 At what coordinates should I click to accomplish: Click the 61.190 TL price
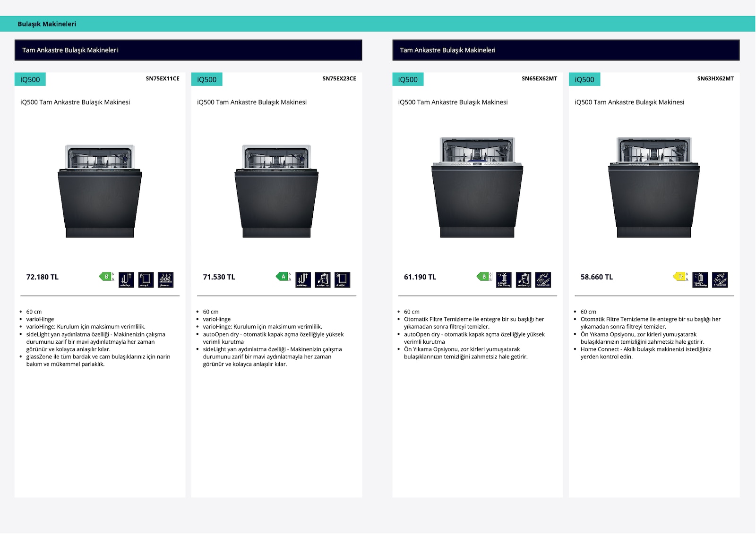pos(420,277)
